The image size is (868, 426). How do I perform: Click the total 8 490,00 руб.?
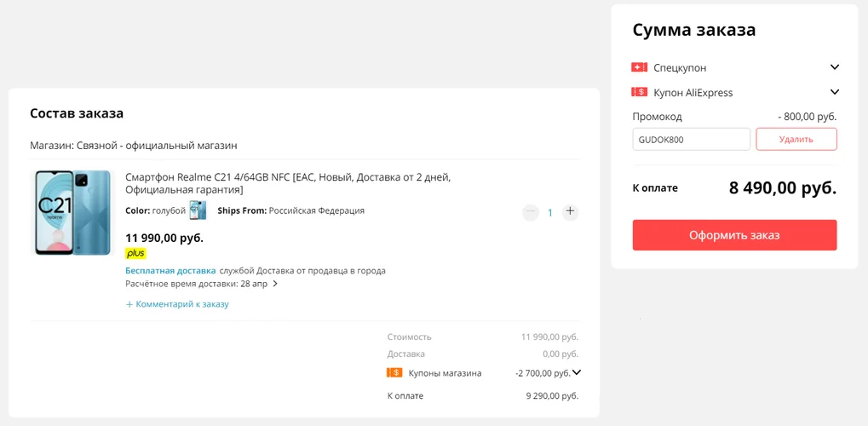point(783,187)
